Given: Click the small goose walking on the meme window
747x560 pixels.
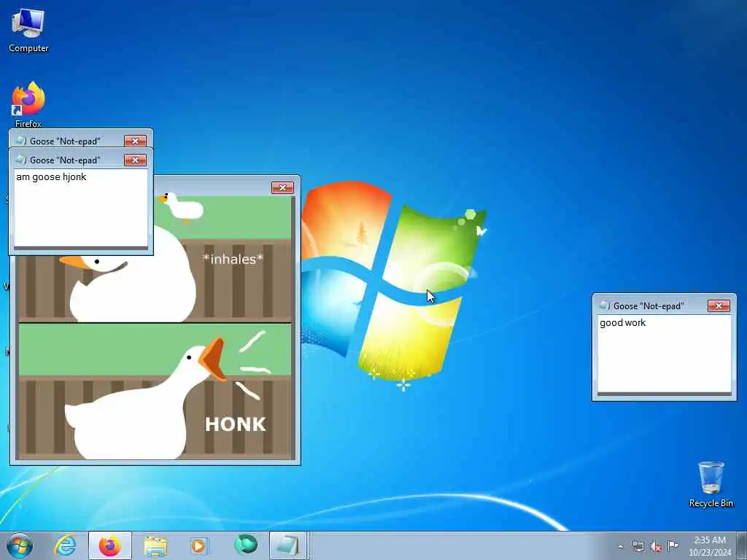Looking at the screenshot, I should click(182, 206).
